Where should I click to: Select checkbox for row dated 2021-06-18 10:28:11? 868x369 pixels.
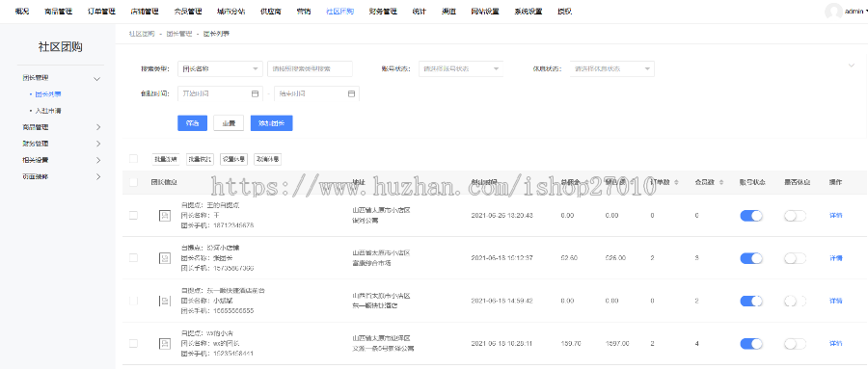pos(133,344)
